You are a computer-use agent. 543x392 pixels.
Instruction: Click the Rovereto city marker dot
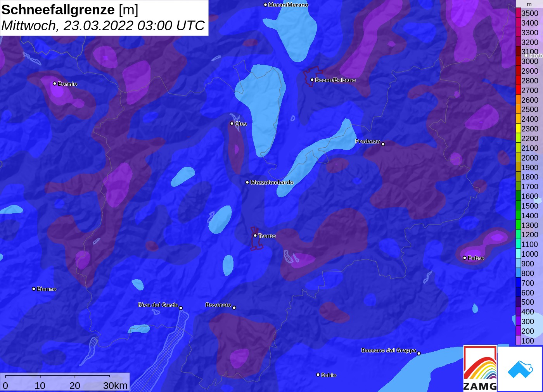point(234,308)
